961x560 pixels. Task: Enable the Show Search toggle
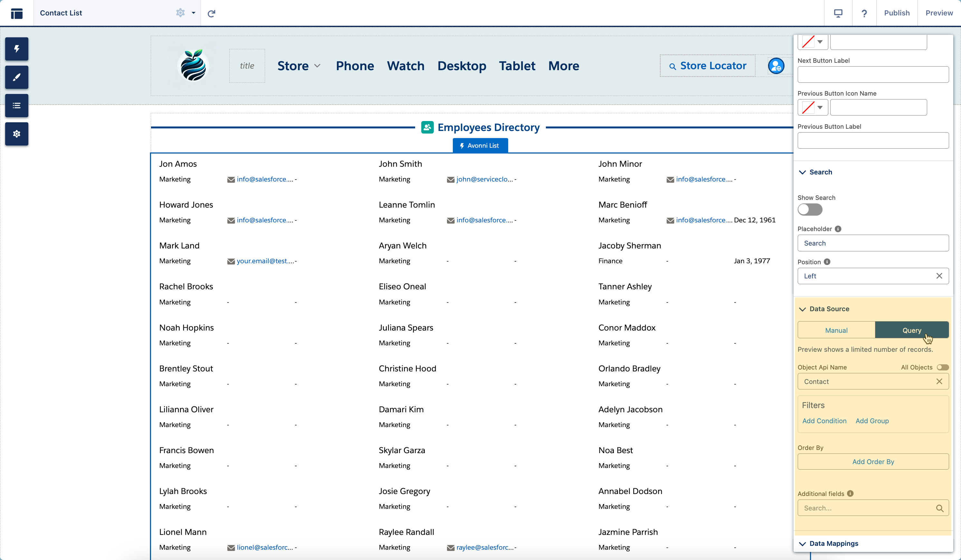[x=810, y=210]
